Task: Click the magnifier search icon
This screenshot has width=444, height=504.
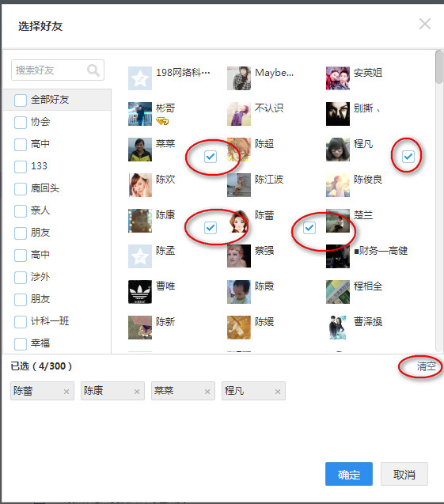Action: click(93, 70)
